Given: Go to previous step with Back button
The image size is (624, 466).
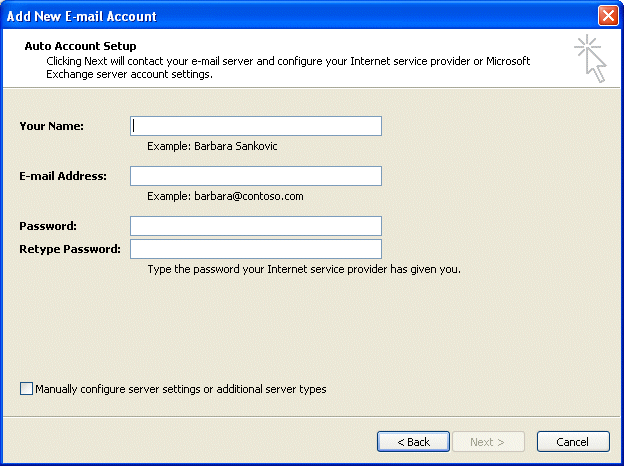Looking at the screenshot, I should coord(413,442).
